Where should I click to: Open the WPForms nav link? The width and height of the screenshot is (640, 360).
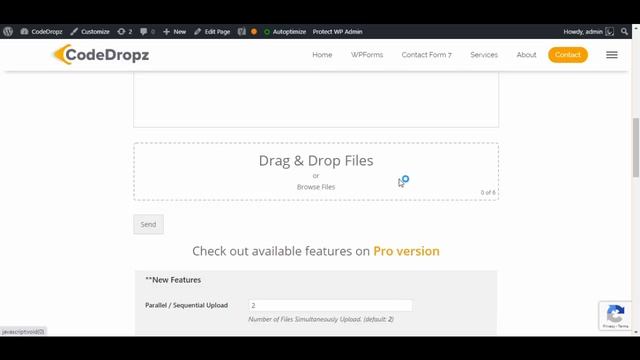pyautogui.click(x=367, y=55)
